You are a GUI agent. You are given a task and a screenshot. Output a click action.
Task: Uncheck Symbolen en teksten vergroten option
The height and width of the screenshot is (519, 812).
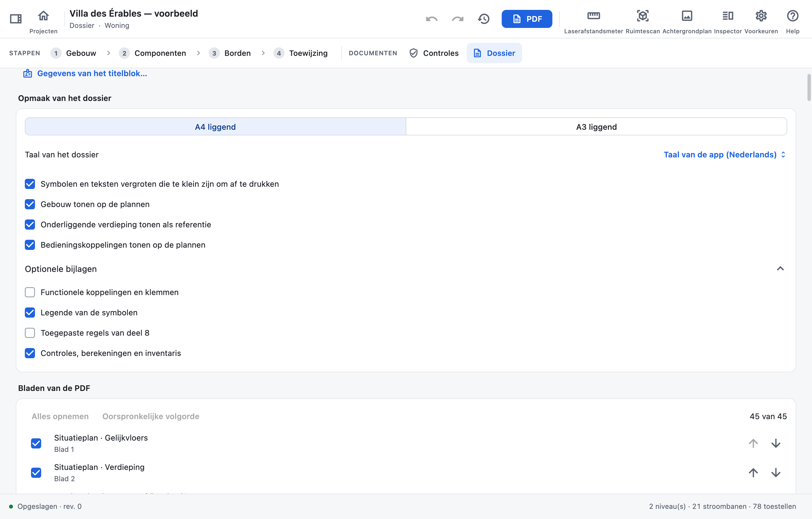coord(30,184)
